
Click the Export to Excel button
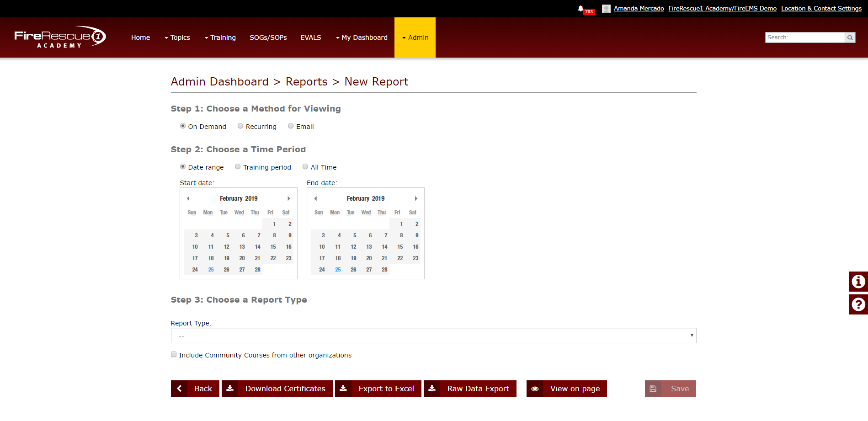378,389
